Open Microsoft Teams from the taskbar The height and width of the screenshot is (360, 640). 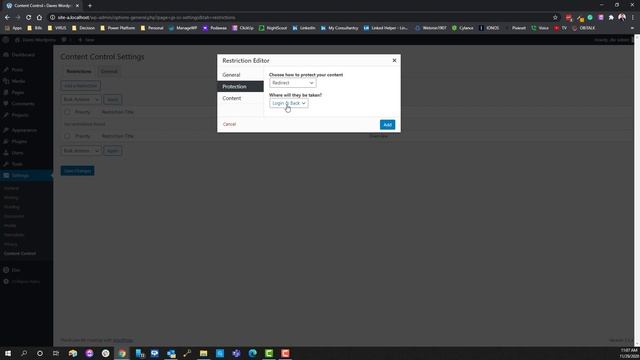point(236,353)
